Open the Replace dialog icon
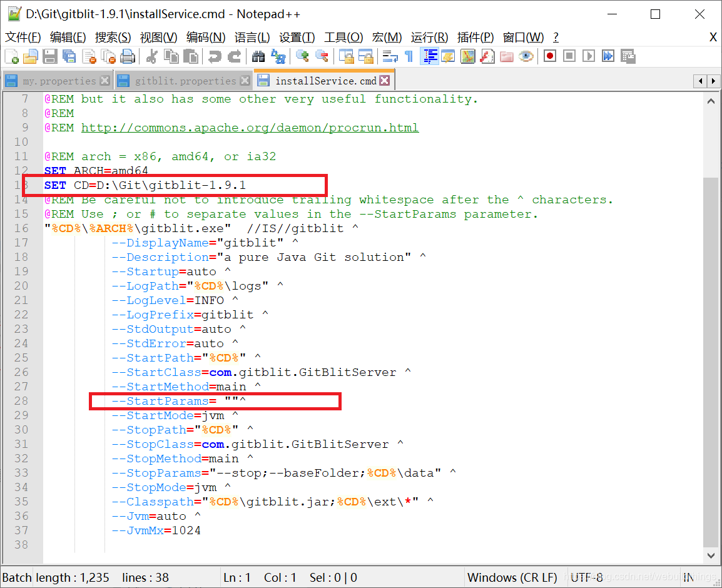 click(278, 56)
